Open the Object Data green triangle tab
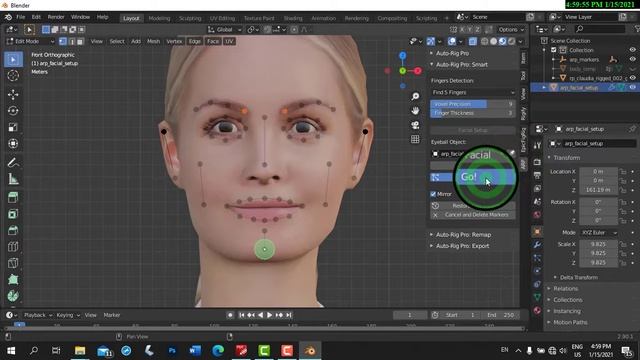The width and height of the screenshot is (640, 360). [537, 297]
